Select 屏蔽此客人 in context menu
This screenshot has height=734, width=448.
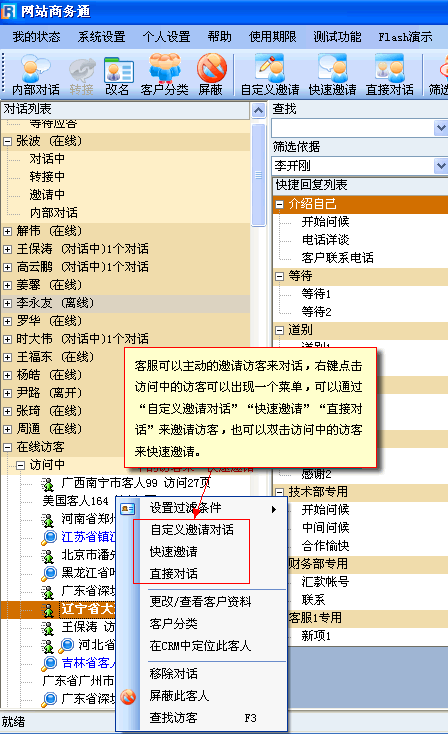pyautogui.click(x=179, y=696)
